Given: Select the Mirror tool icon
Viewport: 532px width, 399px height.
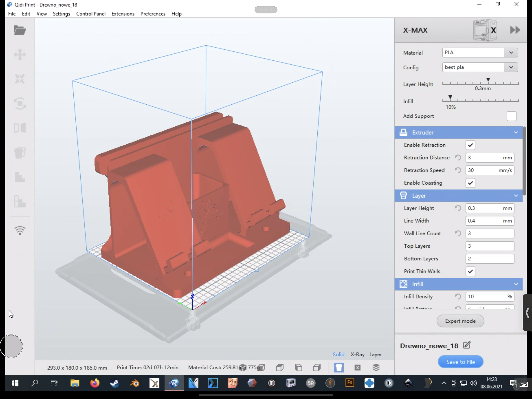Looking at the screenshot, I should [20, 128].
